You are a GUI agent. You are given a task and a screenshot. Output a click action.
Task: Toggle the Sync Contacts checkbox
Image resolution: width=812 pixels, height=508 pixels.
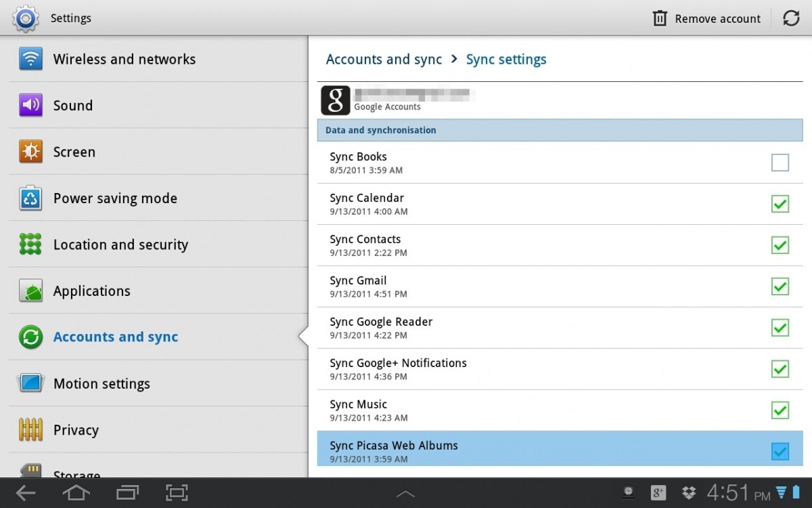pyautogui.click(x=780, y=245)
